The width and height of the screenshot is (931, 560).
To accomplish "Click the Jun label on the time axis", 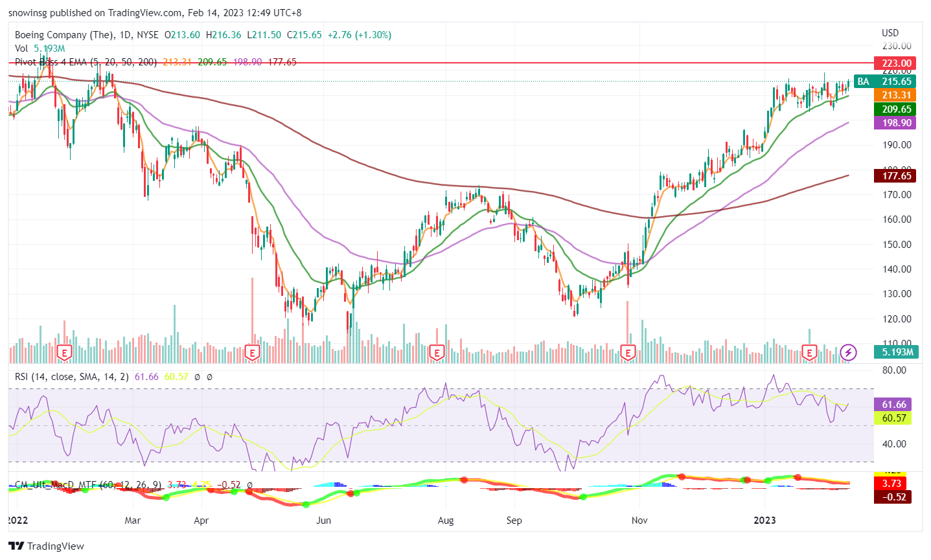I will [x=324, y=521].
